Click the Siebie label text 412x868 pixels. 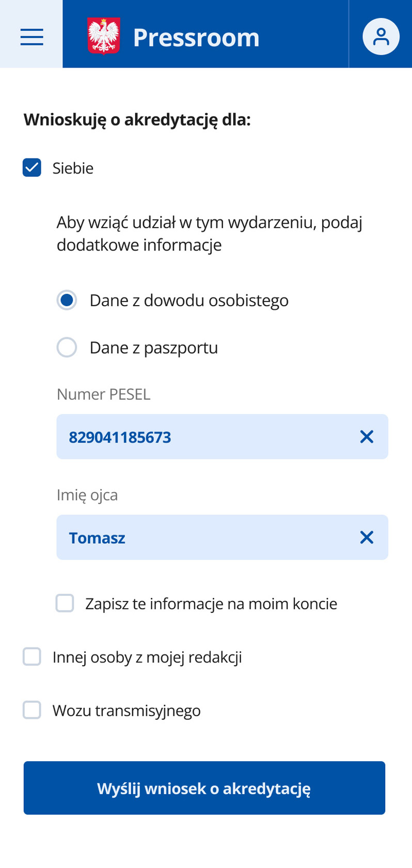click(x=72, y=168)
